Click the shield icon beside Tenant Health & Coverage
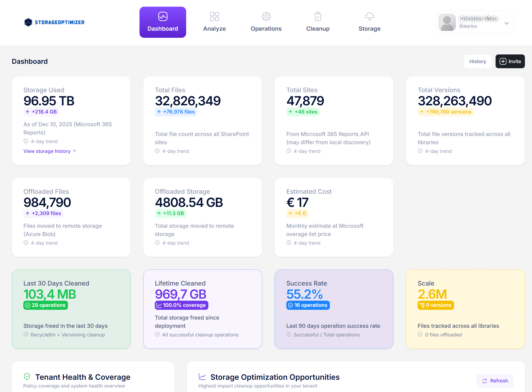Image resolution: width=532 pixels, height=392 pixels. [27, 376]
